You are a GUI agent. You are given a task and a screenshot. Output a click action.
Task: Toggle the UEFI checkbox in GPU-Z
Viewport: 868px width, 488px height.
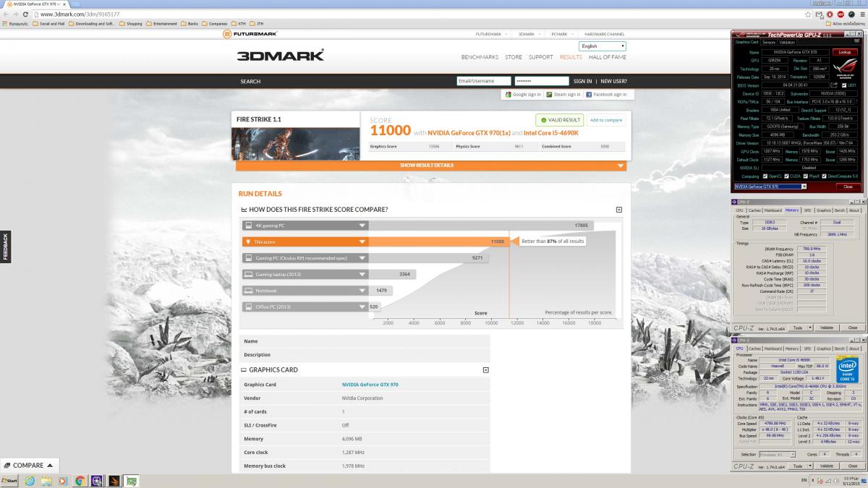(843, 85)
